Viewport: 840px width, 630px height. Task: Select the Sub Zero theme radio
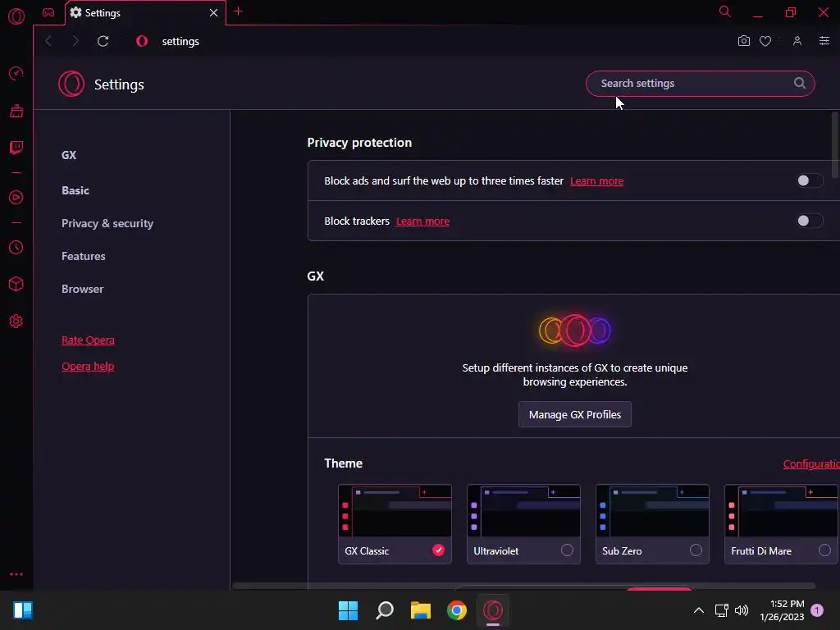[x=696, y=550]
